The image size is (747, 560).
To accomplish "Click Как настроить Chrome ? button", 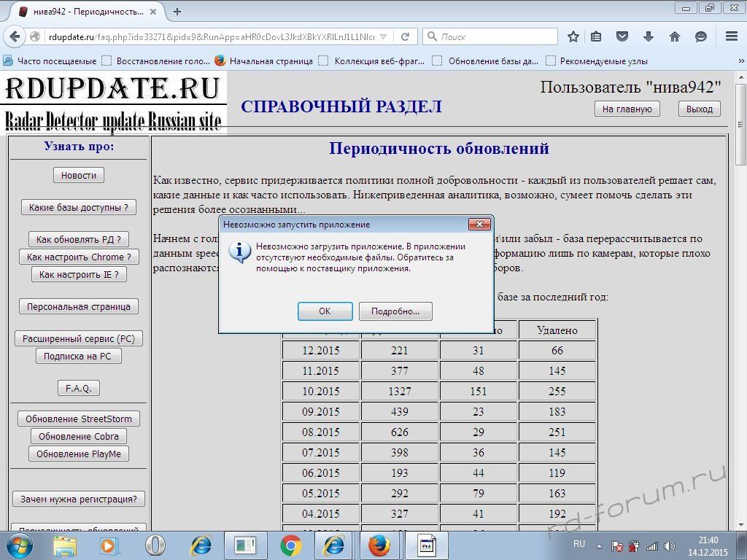I will coord(79,257).
